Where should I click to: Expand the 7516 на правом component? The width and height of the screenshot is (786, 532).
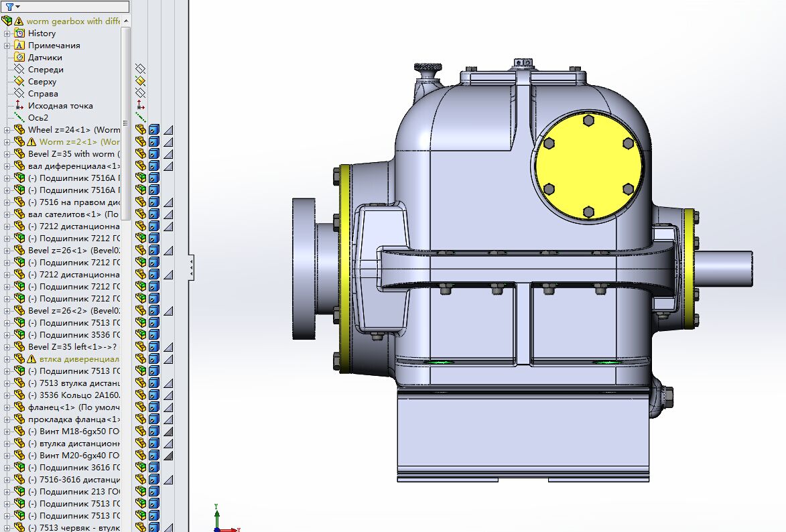(x=7, y=202)
